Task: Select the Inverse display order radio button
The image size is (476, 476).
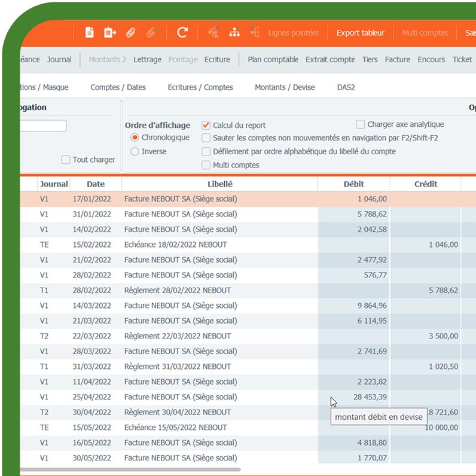Action: [x=135, y=152]
